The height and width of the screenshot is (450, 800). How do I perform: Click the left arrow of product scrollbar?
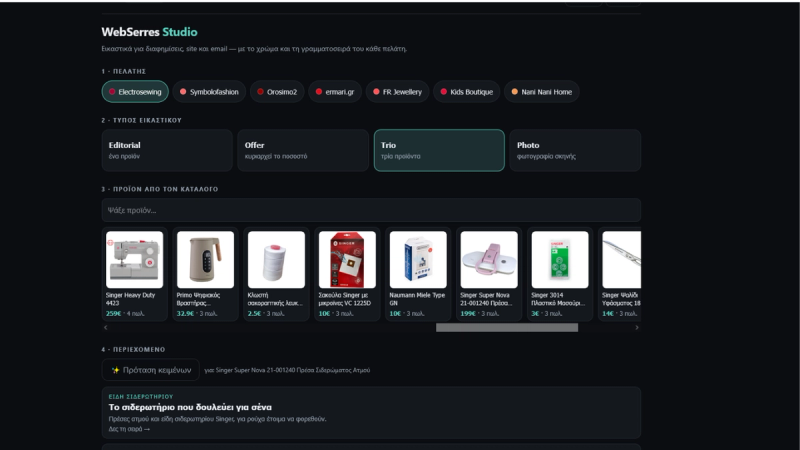click(106, 328)
